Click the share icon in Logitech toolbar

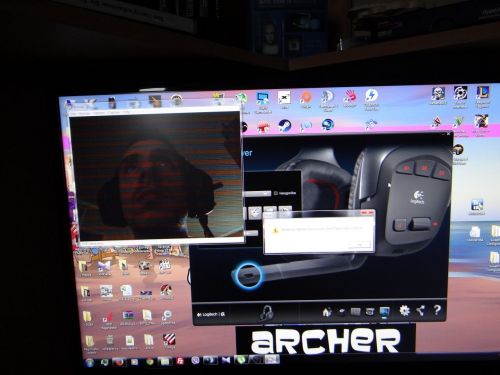pyautogui.click(x=420, y=311)
